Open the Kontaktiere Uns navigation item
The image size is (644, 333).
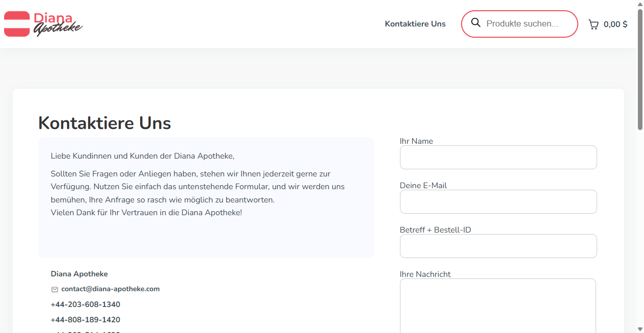(415, 23)
